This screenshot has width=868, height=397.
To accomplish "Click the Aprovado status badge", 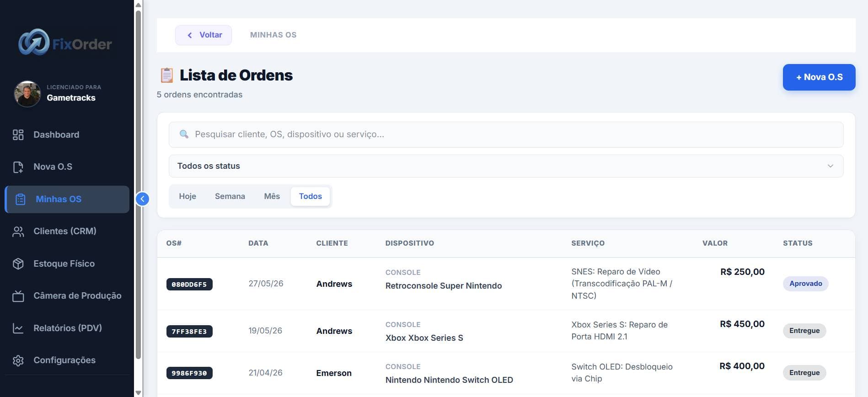I will pyautogui.click(x=805, y=284).
